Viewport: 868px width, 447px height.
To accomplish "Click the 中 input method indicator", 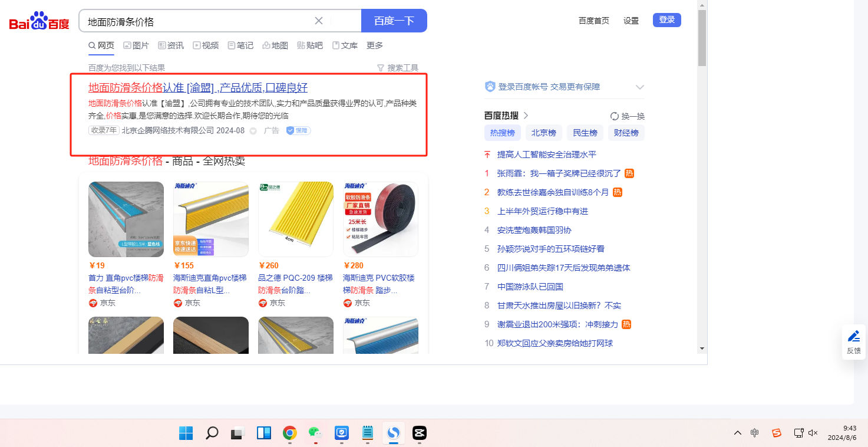I will coord(755,433).
